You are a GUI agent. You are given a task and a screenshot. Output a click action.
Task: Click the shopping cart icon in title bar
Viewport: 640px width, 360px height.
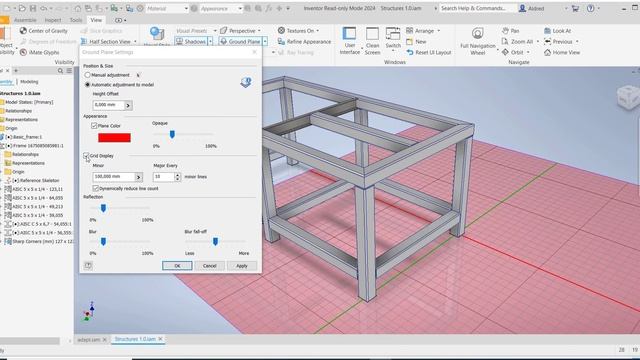coord(575,8)
